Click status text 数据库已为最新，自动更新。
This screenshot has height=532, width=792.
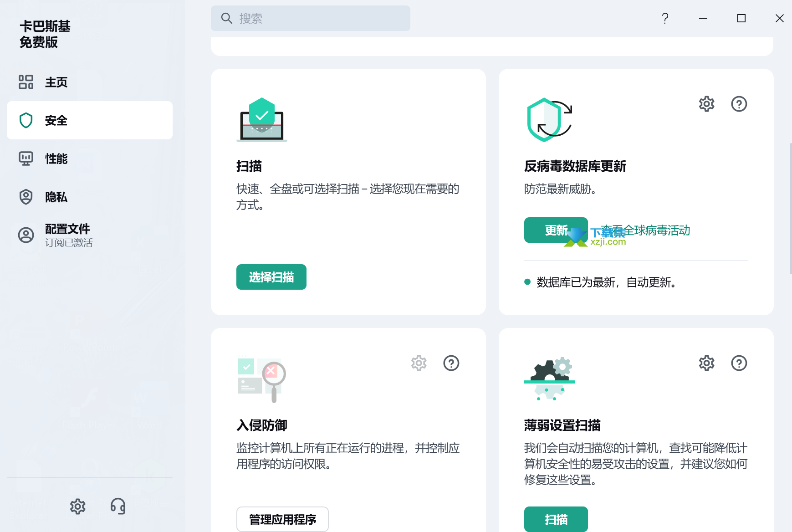606,282
